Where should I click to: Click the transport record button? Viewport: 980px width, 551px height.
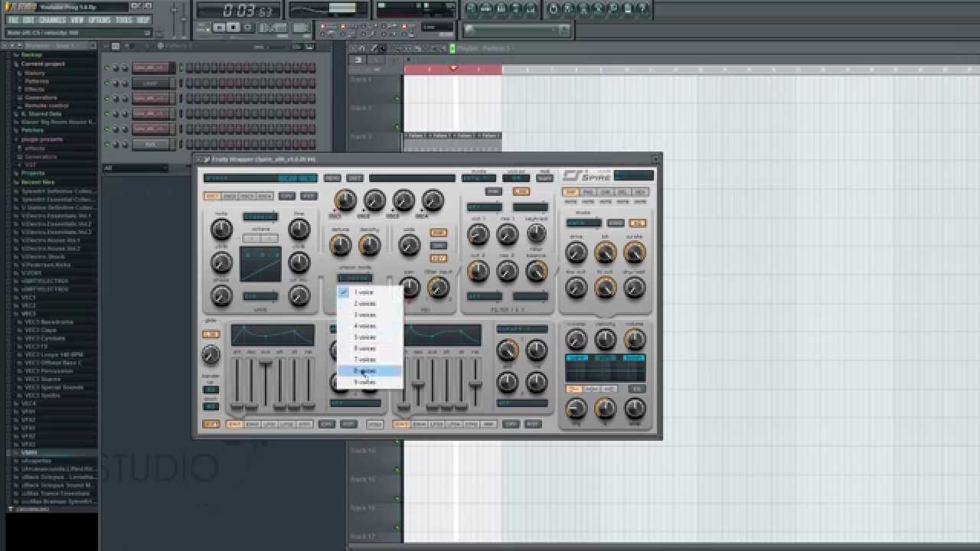click(x=248, y=28)
